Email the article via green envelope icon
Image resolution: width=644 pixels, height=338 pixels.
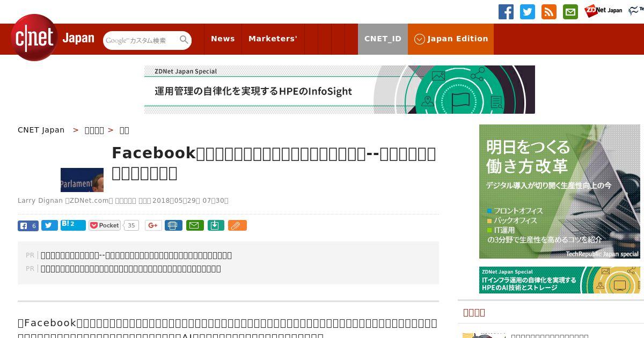[195, 225]
